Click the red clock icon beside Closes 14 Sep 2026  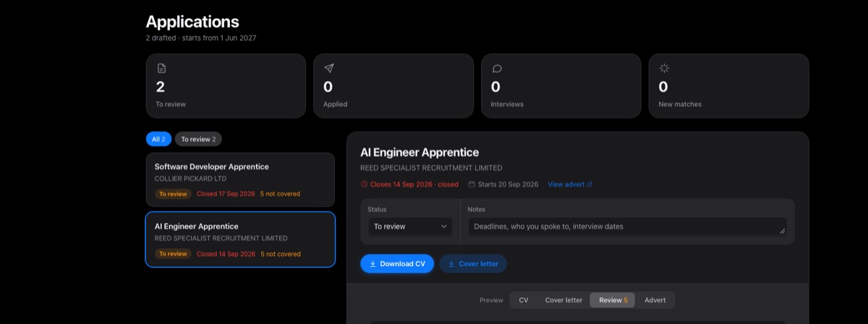[364, 184]
